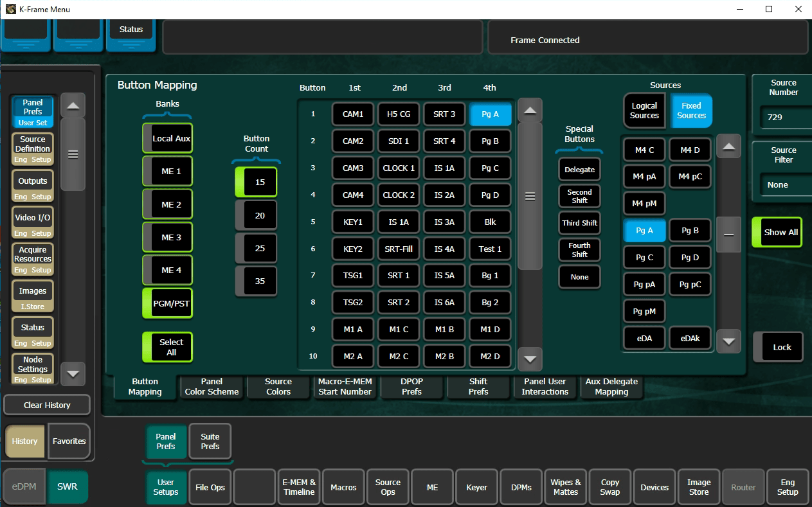The height and width of the screenshot is (507, 812).
Task: Click the K-Frame Menu title bar icon
Action: (x=10, y=10)
